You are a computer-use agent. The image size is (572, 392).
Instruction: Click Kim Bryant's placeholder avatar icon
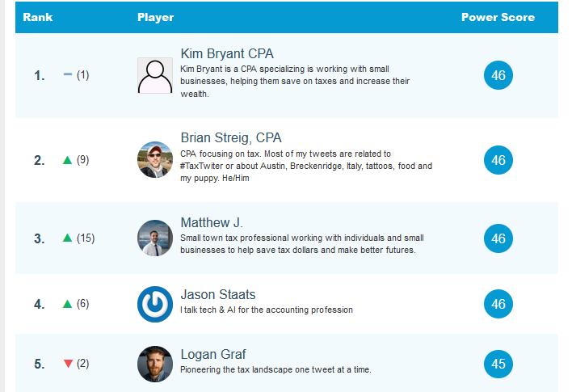point(155,76)
